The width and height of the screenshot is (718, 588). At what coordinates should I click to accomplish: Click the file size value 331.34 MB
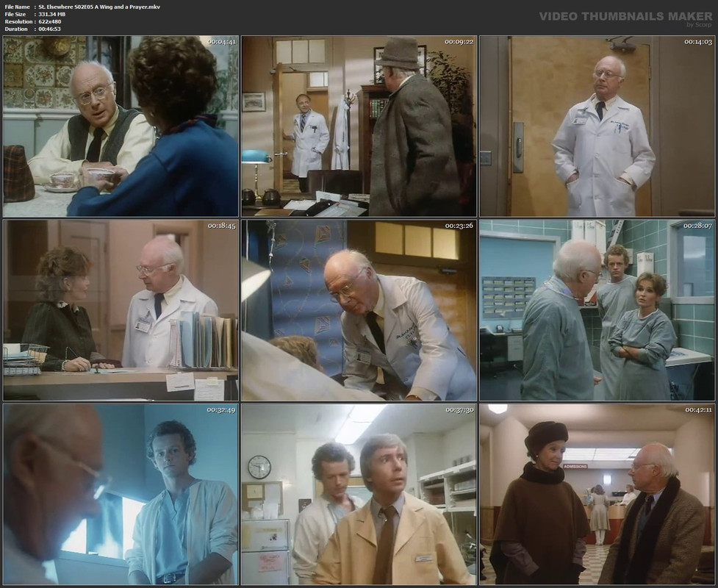(x=51, y=14)
